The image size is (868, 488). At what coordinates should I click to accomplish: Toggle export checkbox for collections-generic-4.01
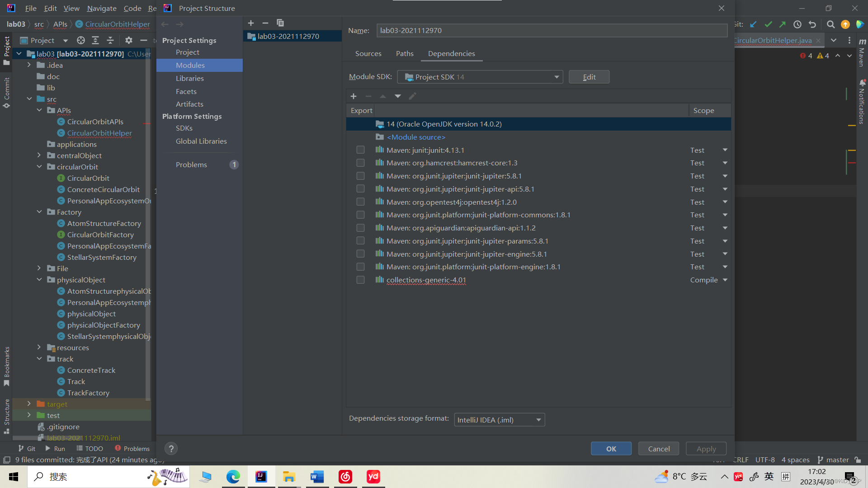coord(360,280)
